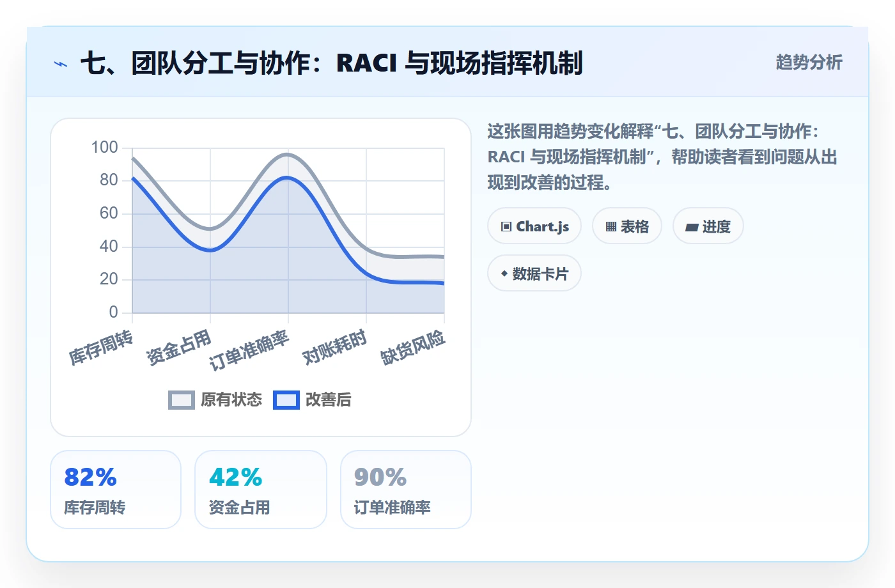Click the 对账耗时 axis label
The image size is (895, 588).
tap(335, 348)
